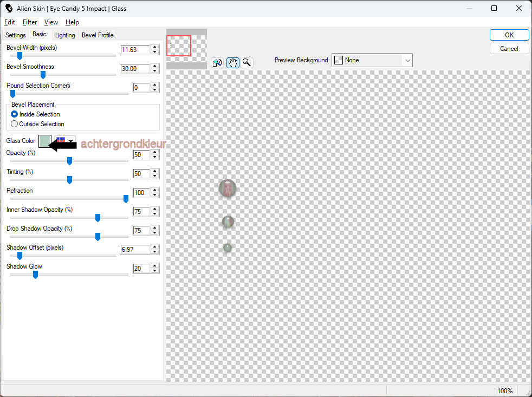The image size is (532, 397).
Task: Click the 100% zoom level in status bar
Action: click(504, 391)
